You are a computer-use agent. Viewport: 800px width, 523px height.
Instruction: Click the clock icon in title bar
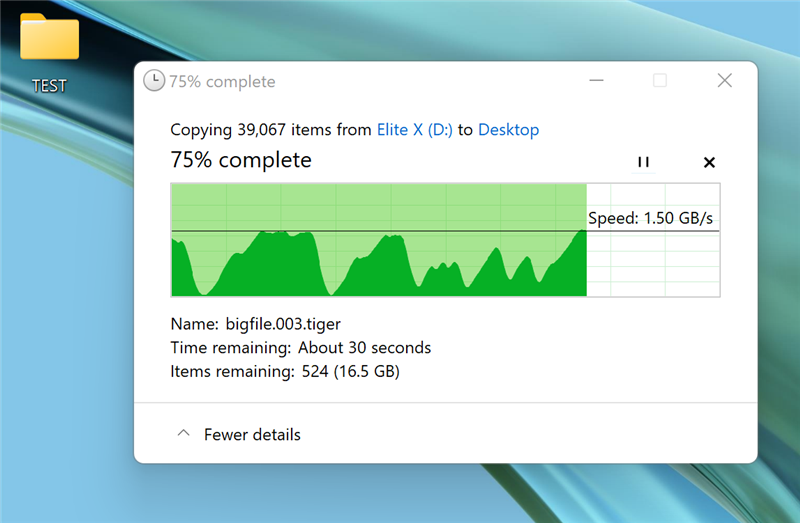coord(154,81)
